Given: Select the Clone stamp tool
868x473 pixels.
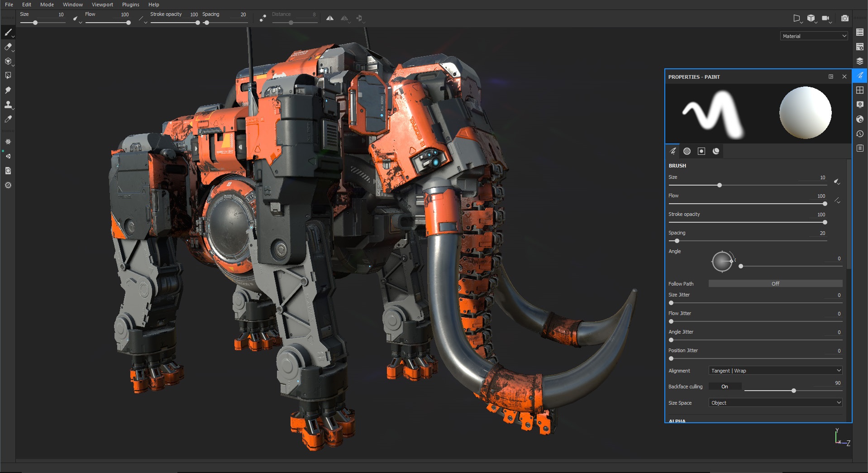Looking at the screenshot, I should click(x=8, y=105).
